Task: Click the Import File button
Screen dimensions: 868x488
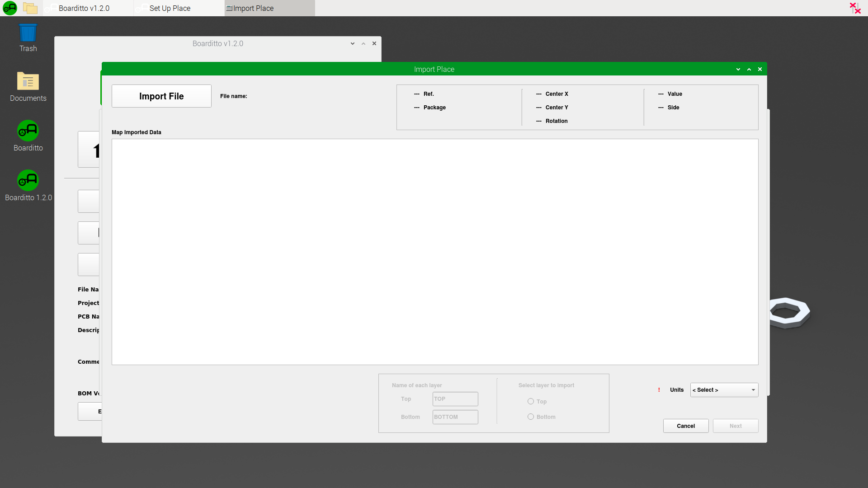Action: click(161, 96)
